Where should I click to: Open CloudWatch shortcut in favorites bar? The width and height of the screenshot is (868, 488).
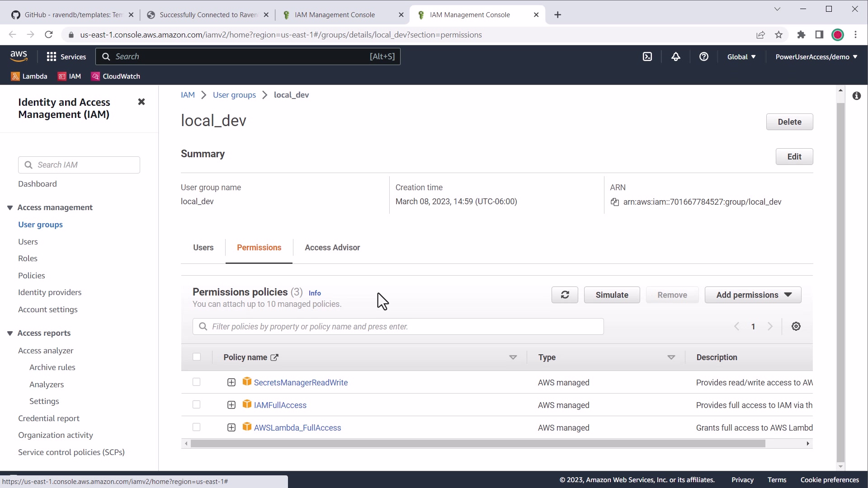click(116, 76)
